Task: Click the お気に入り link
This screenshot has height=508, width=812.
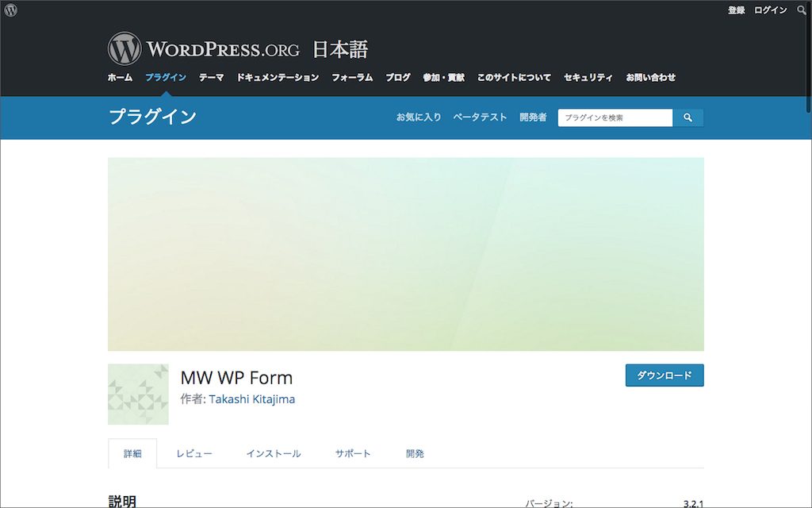Action: (x=419, y=117)
